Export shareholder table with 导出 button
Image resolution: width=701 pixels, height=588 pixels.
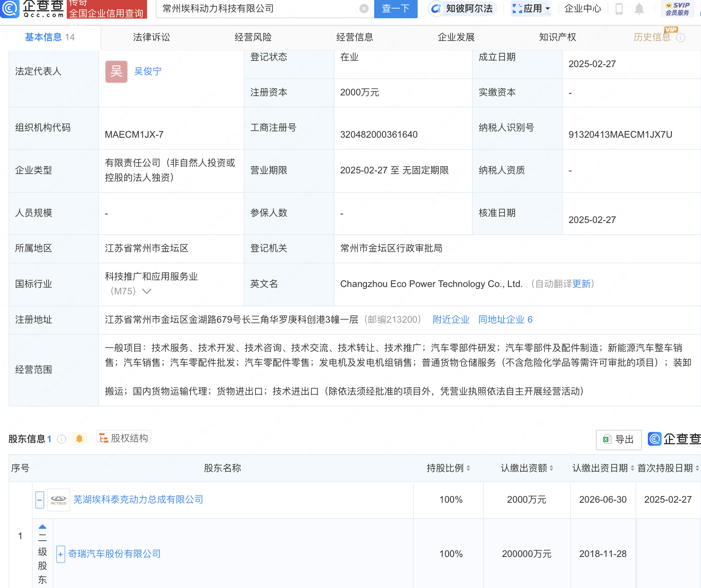click(619, 439)
